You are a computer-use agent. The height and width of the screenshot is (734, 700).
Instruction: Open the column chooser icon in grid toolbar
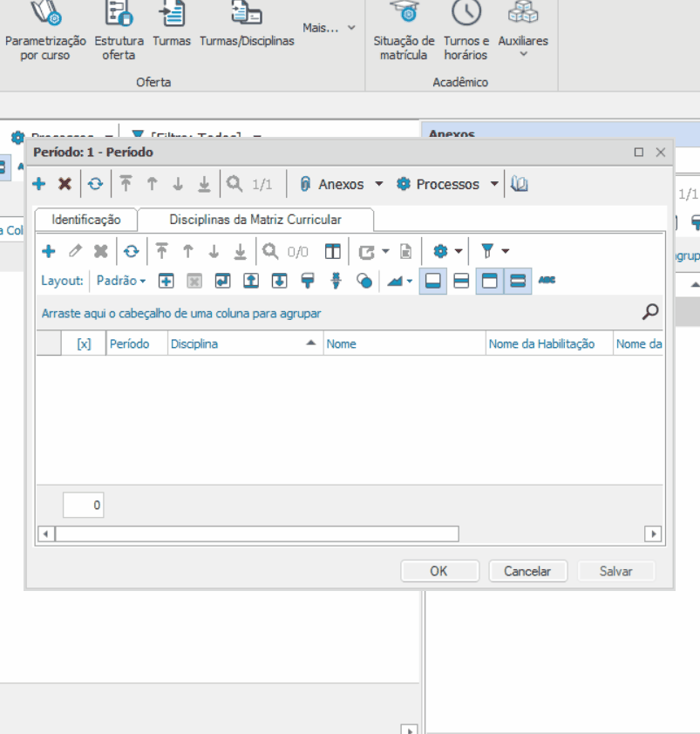(x=333, y=251)
